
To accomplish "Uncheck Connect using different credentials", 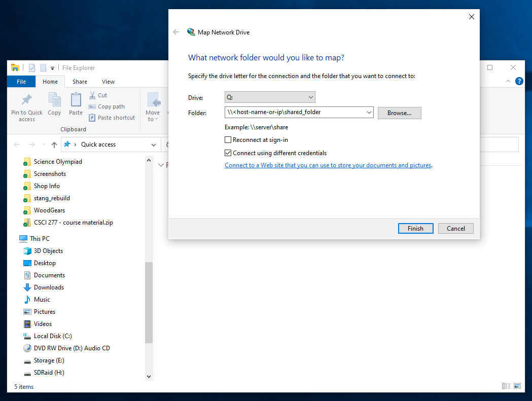I will pyautogui.click(x=228, y=153).
